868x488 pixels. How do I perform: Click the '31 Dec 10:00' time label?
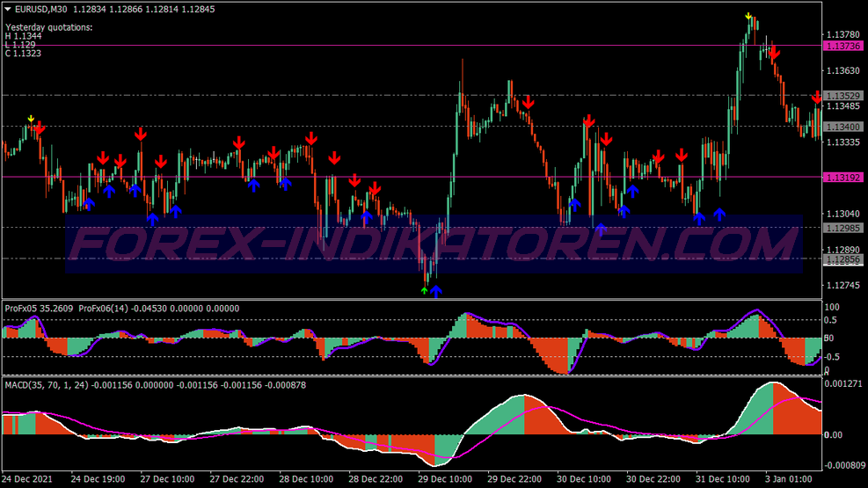pyautogui.click(x=722, y=479)
